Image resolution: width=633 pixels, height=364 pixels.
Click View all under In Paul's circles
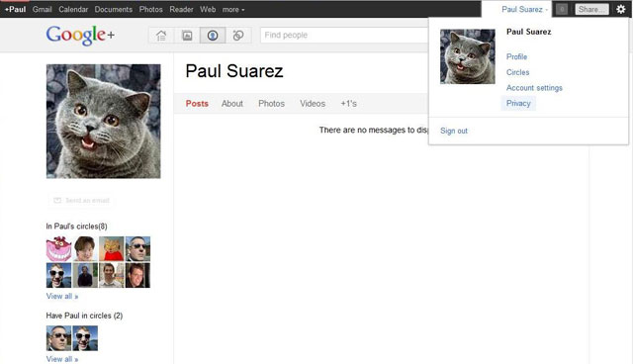click(62, 296)
